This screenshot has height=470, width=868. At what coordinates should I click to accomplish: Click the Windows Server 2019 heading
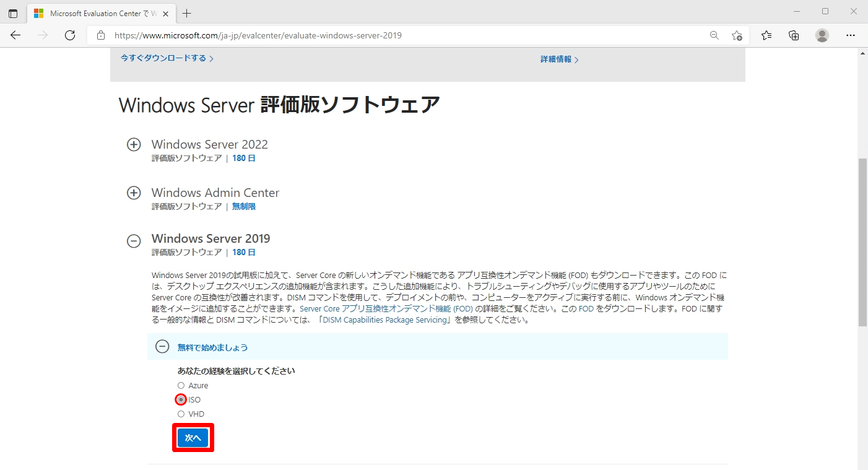(211, 238)
